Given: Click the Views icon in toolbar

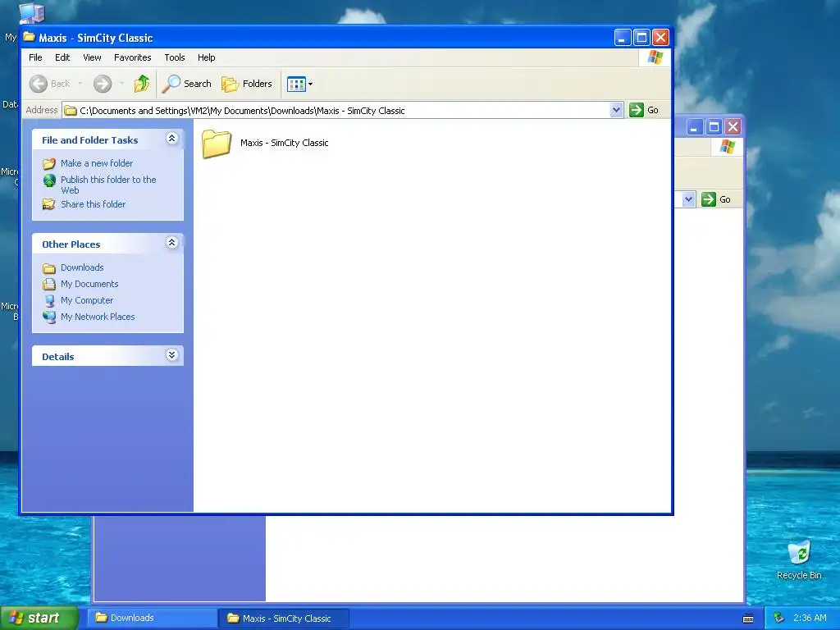Looking at the screenshot, I should [x=295, y=84].
